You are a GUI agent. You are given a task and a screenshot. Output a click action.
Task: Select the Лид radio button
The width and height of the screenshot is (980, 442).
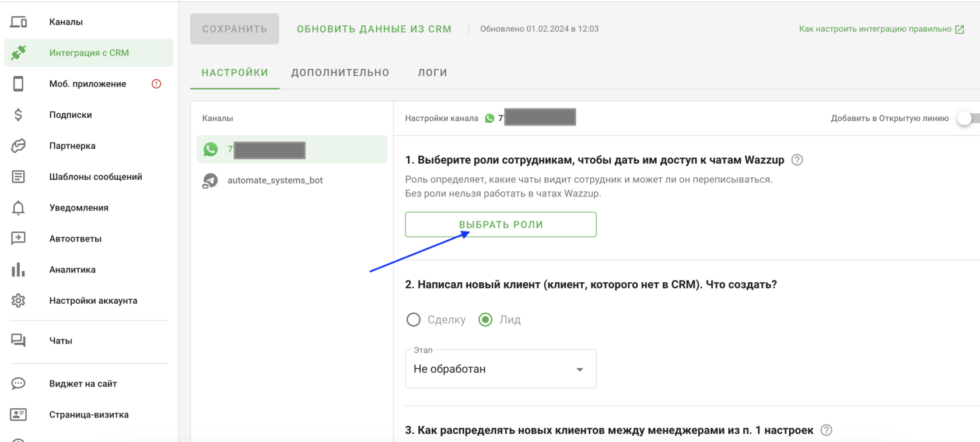[485, 320]
